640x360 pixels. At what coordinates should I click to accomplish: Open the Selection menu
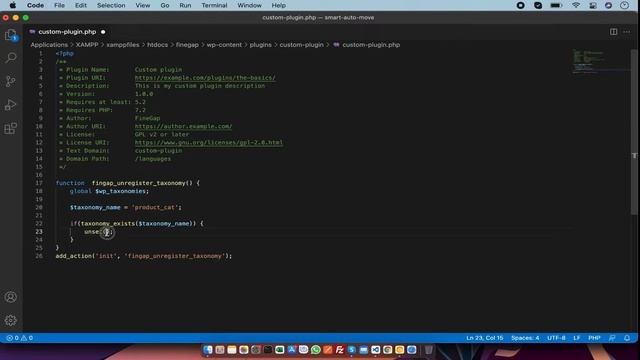coord(111,5)
